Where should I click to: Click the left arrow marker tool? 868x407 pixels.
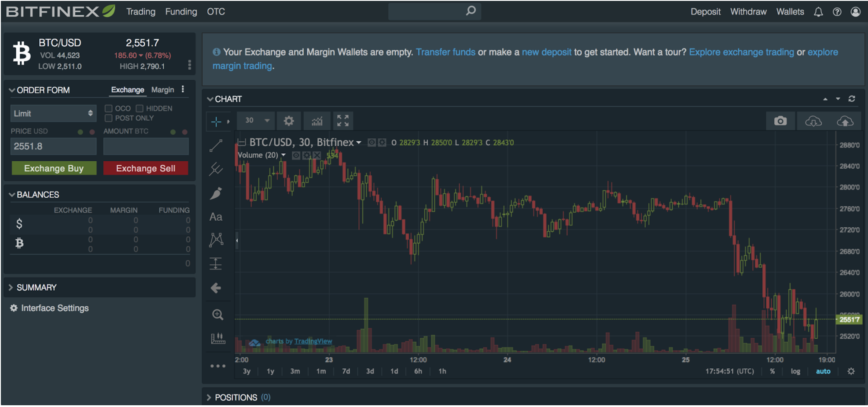(216, 288)
